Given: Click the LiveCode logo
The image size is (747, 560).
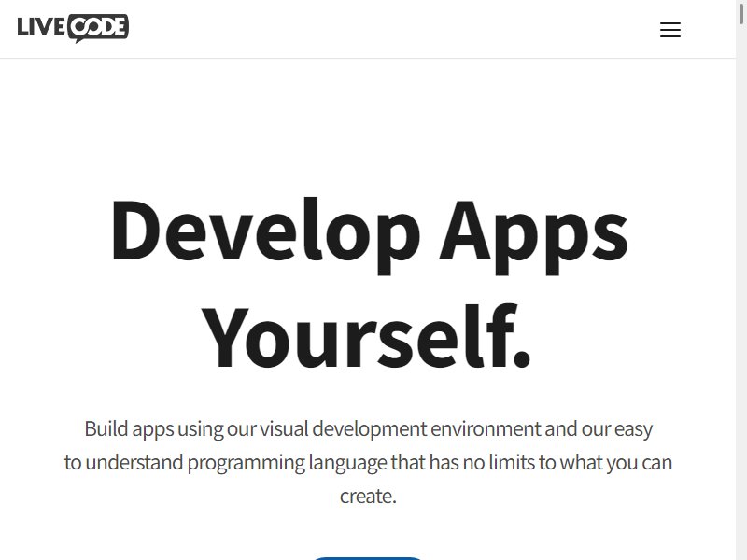Looking at the screenshot, I should pos(73,28).
